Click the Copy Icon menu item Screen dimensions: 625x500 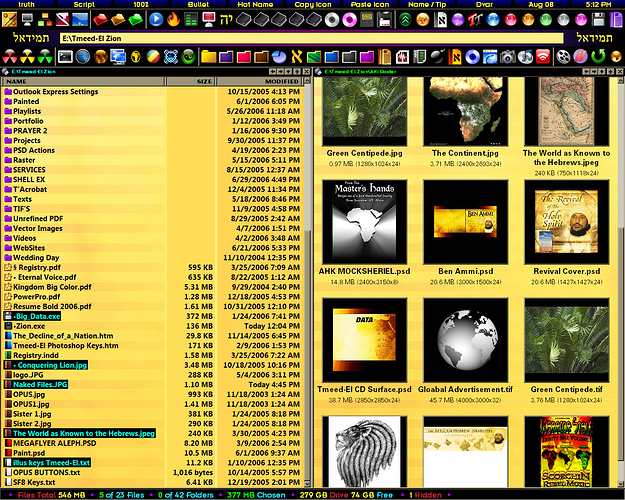(x=312, y=4)
